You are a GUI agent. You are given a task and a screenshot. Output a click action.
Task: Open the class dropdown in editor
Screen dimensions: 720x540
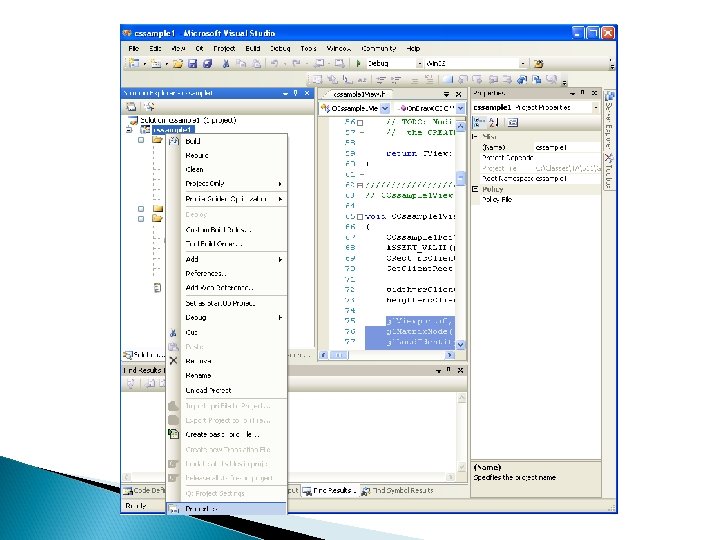(385, 108)
